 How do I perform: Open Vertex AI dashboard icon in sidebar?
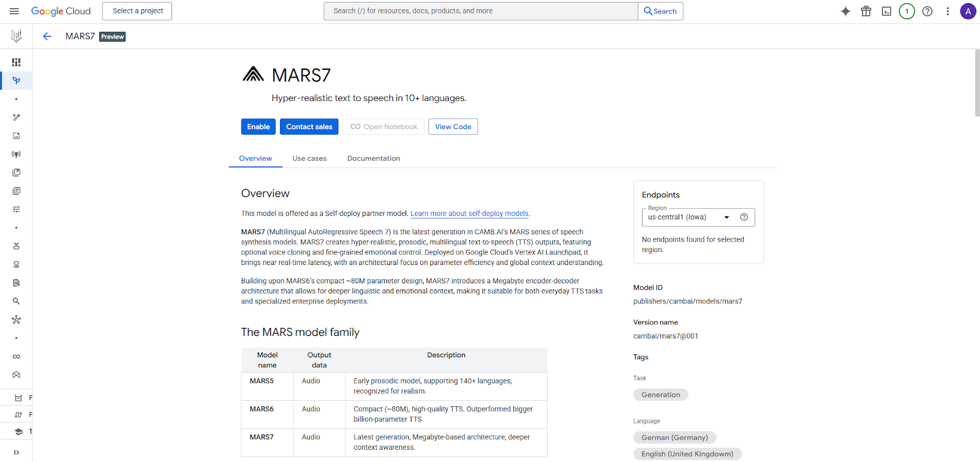[x=17, y=62]
